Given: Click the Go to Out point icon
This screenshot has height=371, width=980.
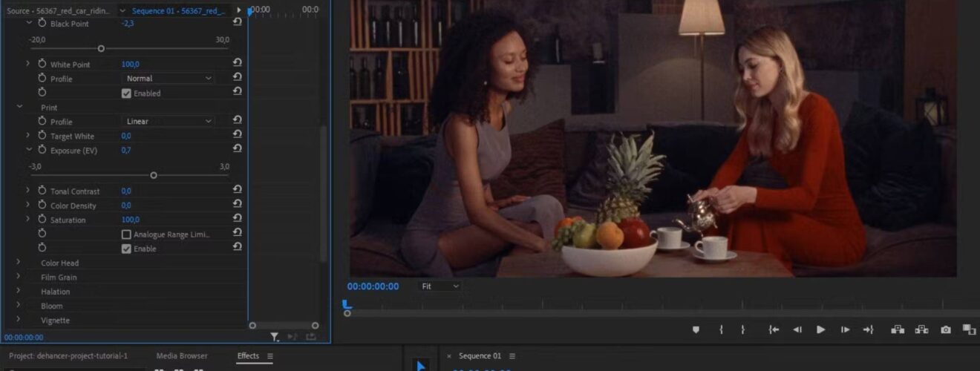Looking at the screenshot, I should click(x=868, y=329).
